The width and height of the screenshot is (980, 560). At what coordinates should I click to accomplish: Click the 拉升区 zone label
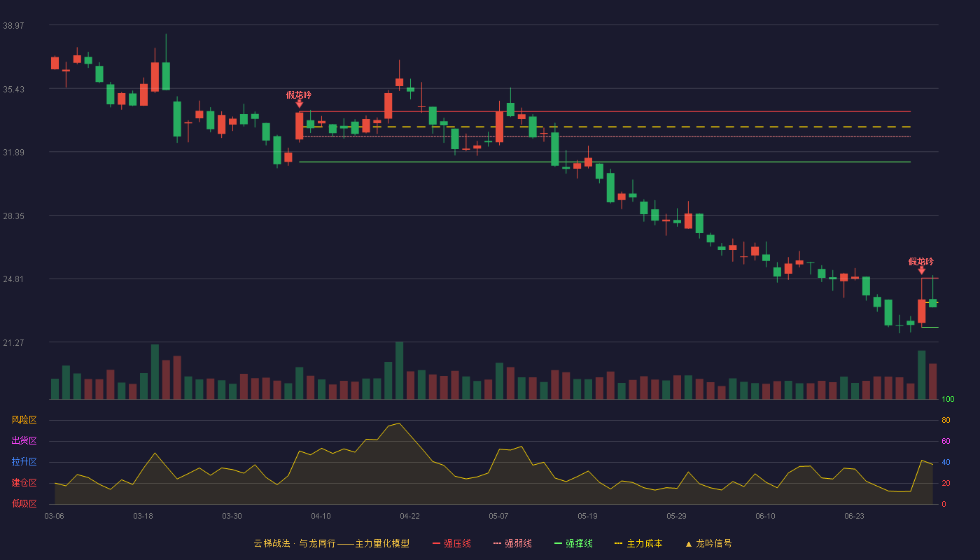point(24,462)
